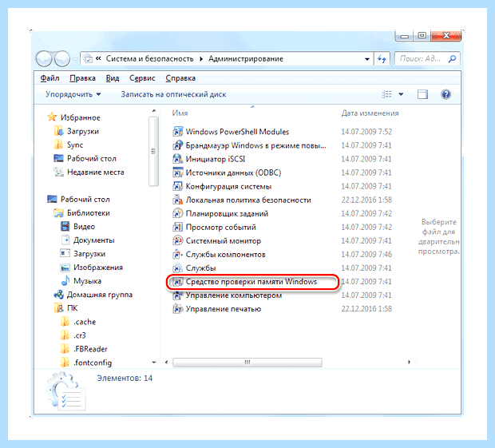Click horizontal scrollbar right arrow

pos(409,362)
